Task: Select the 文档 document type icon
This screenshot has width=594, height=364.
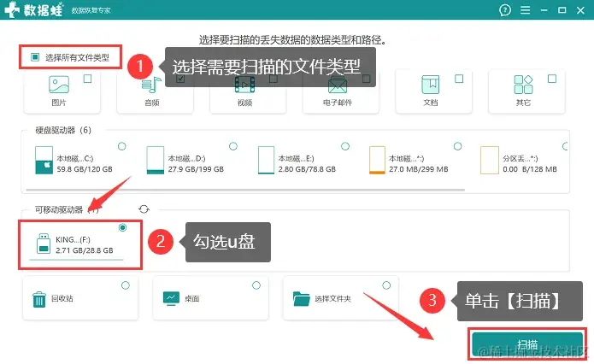Action: 431,85
